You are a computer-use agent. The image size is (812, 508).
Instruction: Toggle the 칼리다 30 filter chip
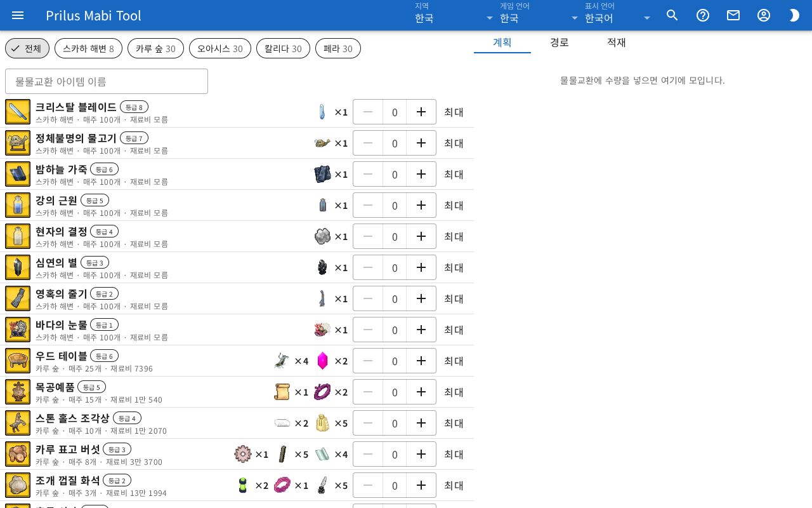[x=283, y=48]
